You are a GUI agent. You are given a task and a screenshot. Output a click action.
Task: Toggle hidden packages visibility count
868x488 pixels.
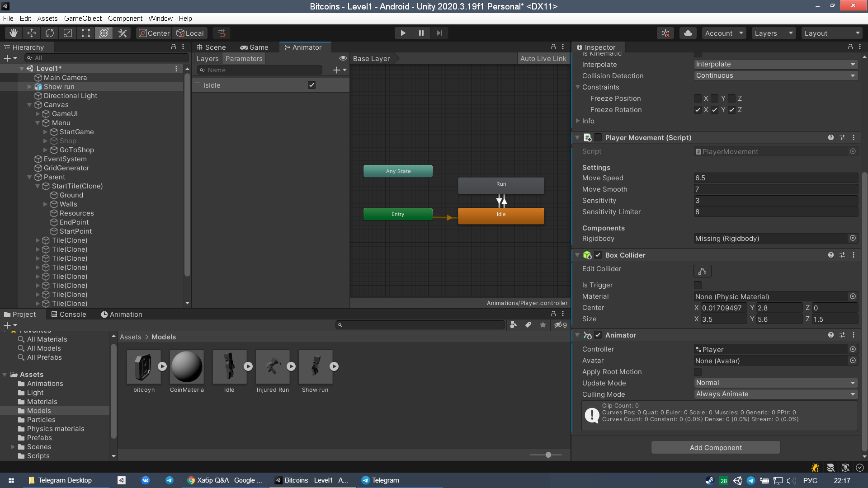point(561,325)
